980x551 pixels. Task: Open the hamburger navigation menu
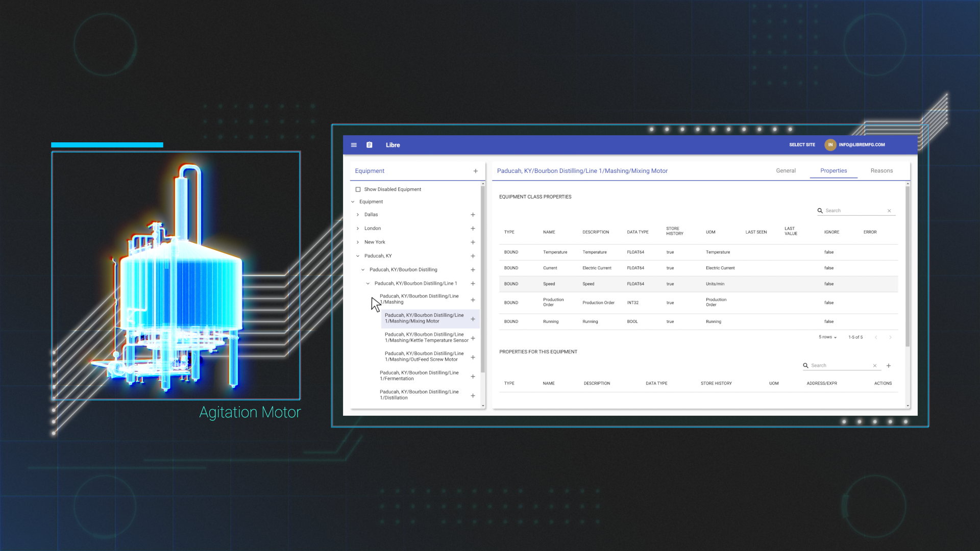(354, 145)
